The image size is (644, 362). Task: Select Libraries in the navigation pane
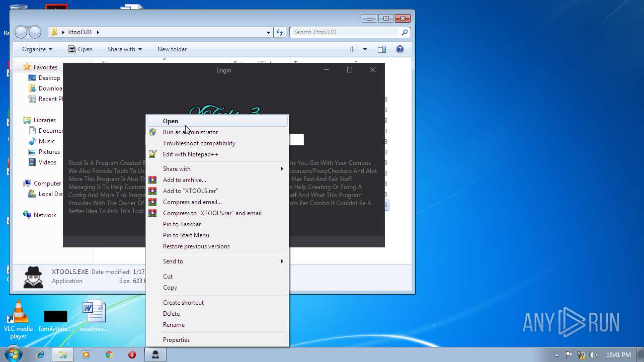pyautogui.click(x=45, y=120)
